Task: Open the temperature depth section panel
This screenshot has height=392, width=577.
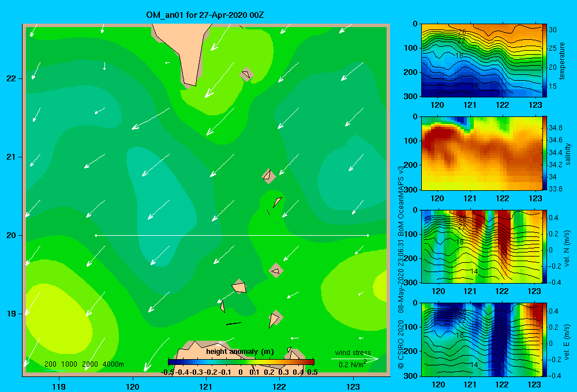Action: click(481, 61)
